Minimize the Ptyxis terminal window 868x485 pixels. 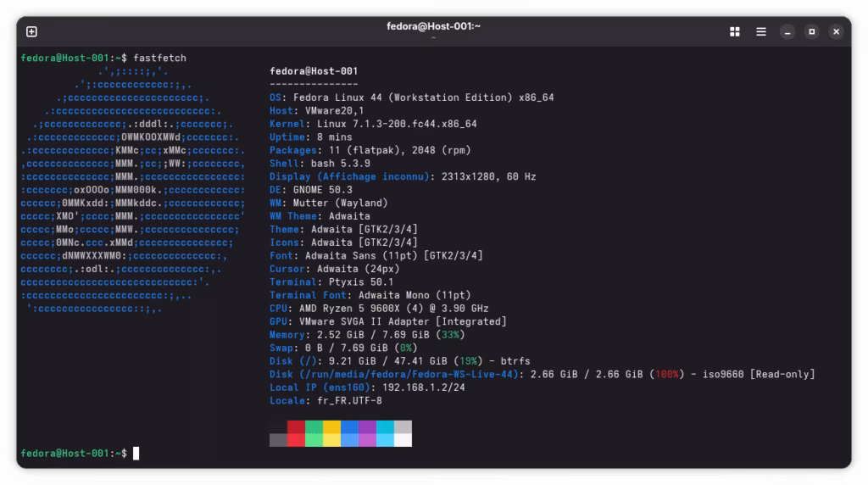pyautogui.click(x=787, y=31)
